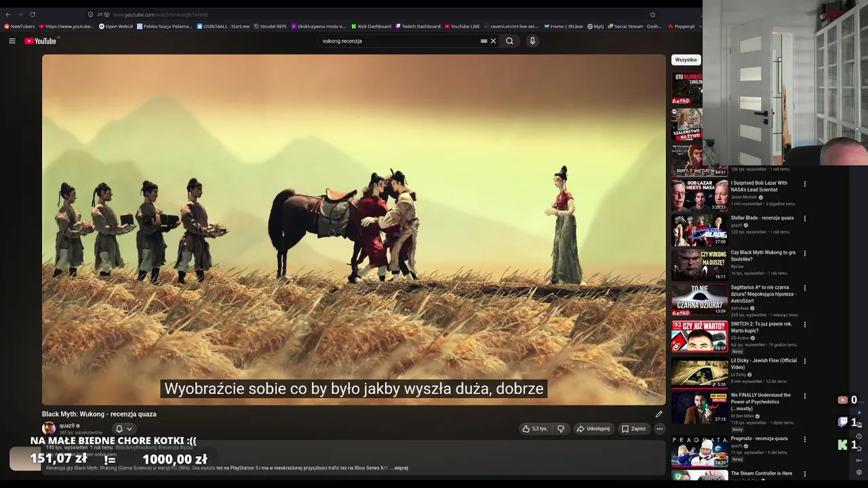Open the quaz9 channel name link
Viewport: 868px width, 488px height.
coord(67,426)
